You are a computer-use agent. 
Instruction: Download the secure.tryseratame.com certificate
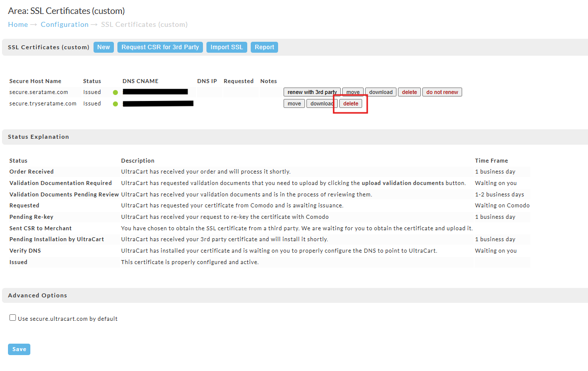[322, 104]
